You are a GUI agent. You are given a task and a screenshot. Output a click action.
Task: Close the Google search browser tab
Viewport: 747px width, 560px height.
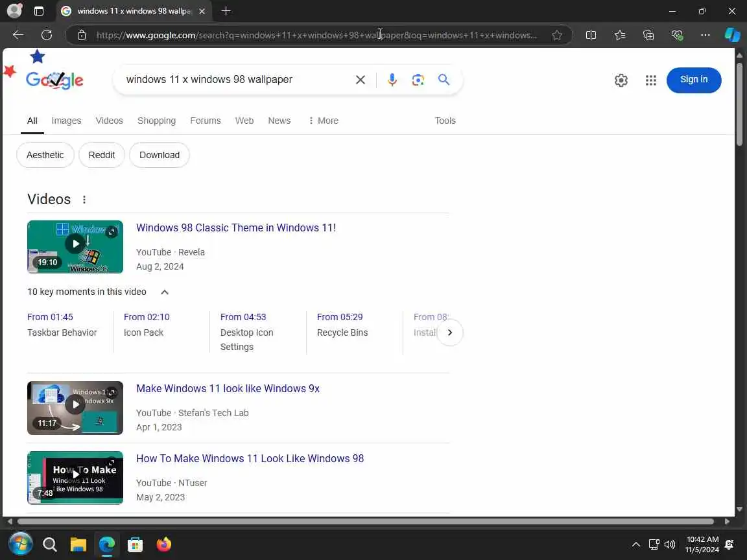pos(202,11)
